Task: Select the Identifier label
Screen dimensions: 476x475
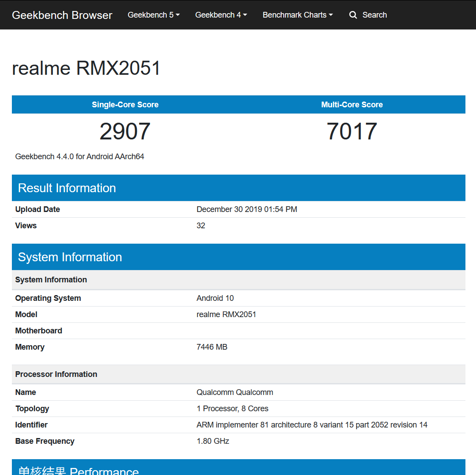Action: tap(31, 424)
